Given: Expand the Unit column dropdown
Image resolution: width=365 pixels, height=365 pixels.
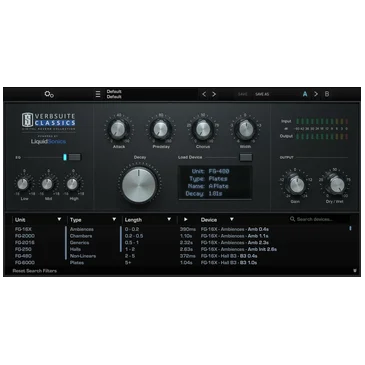Looking at the screenshot, I should (59, 219).
